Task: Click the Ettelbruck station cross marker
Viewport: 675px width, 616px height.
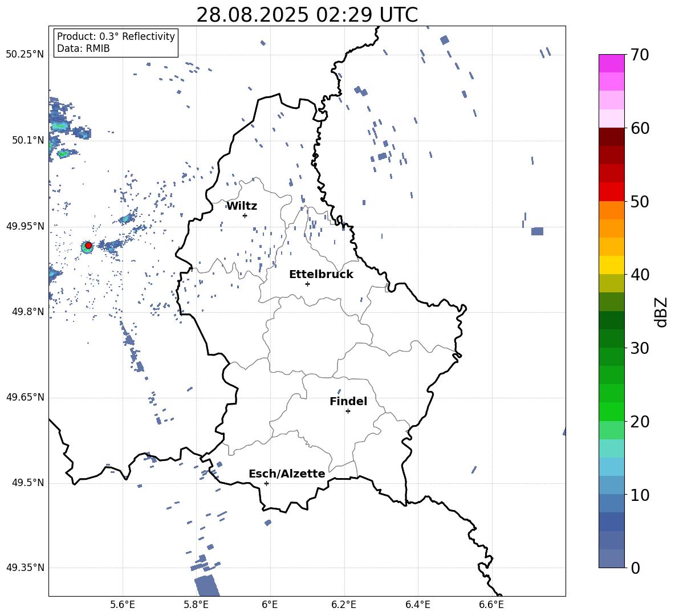Action: click(307, 284)
